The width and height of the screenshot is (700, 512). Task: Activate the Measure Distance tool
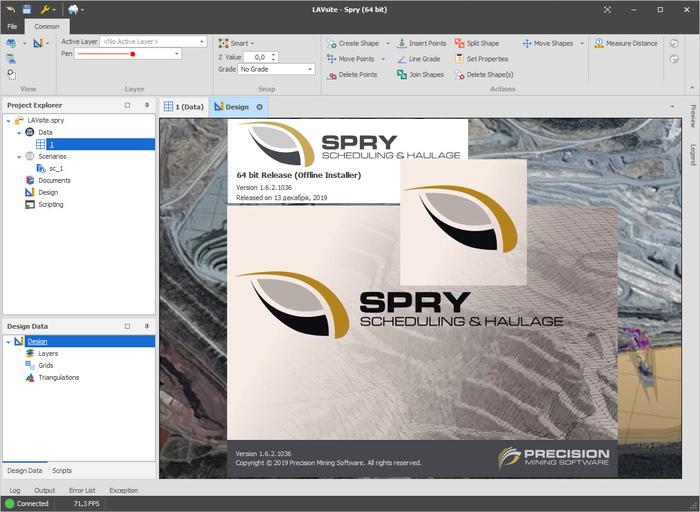tap(626, 43)
